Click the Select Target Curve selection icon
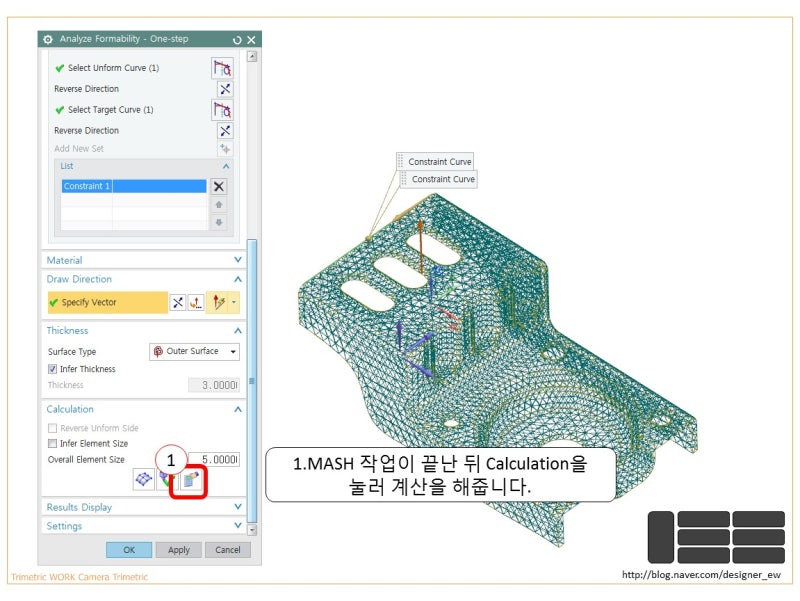 tap(222, 110)
